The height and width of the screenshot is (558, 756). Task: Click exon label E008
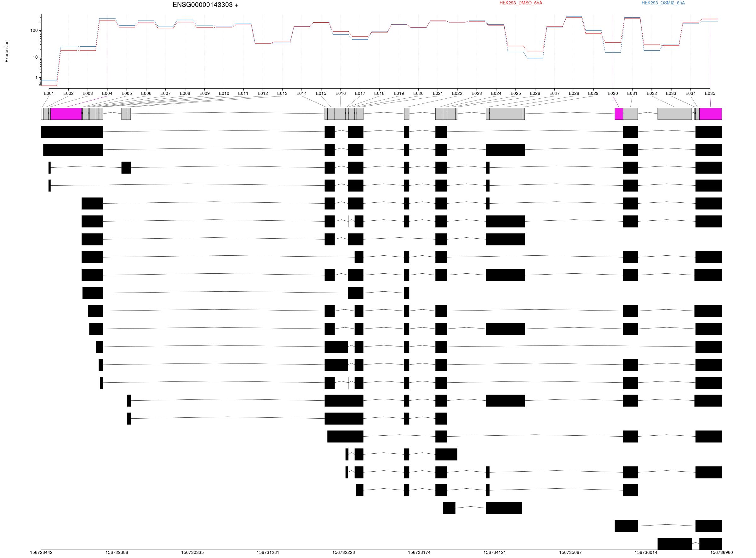pyautogui.click(x=185, y=94)
